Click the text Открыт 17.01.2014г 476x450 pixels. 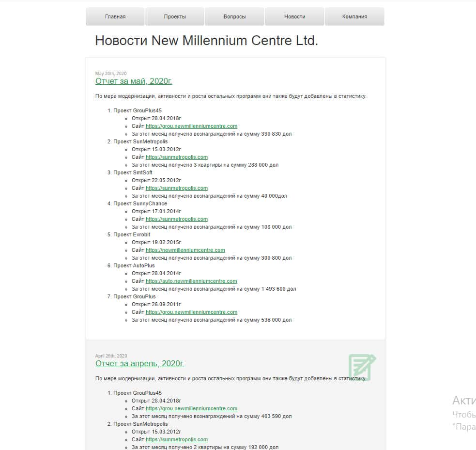pos(156,211)
